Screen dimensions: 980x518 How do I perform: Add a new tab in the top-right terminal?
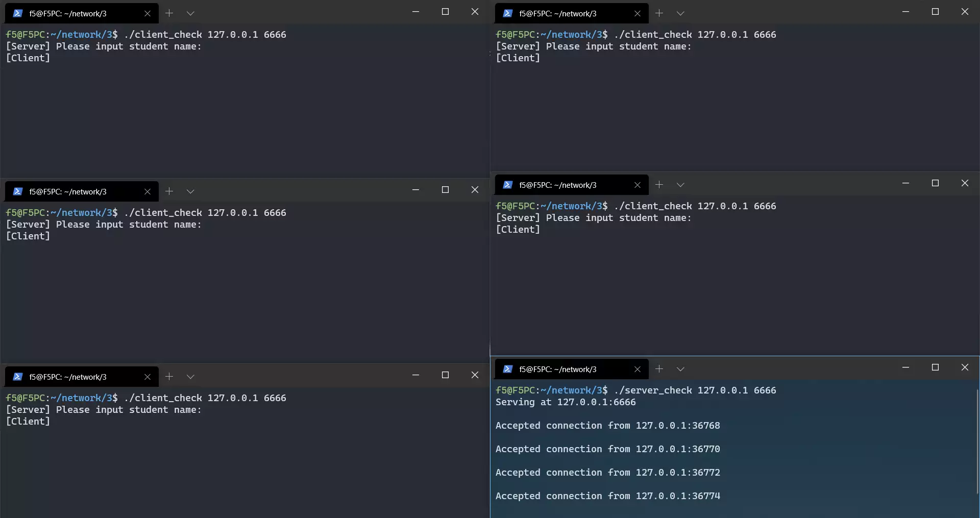659,13
